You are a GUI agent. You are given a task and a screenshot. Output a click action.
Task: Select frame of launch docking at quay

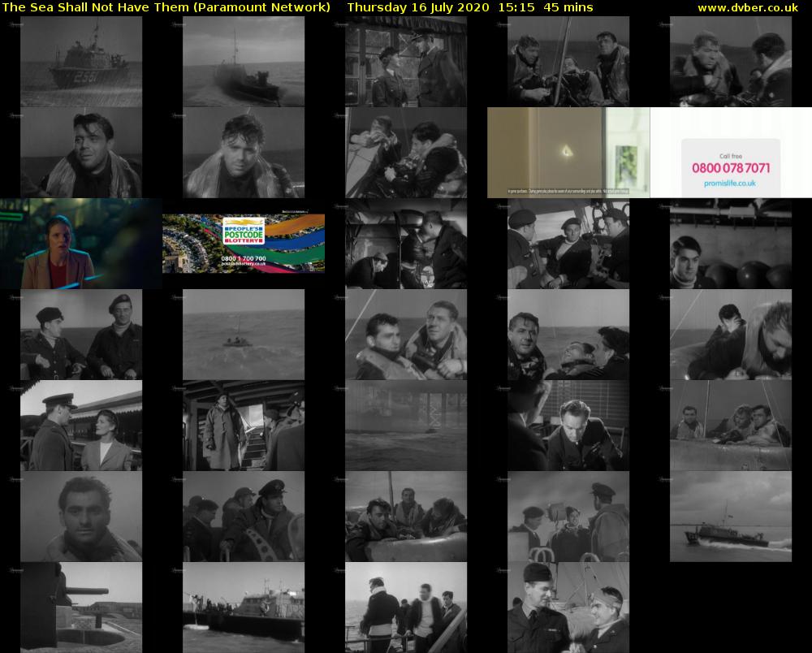click(244, 608)
